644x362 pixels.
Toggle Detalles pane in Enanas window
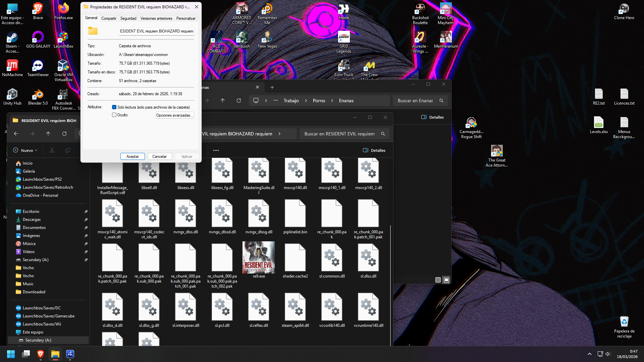tap(433, 117)
